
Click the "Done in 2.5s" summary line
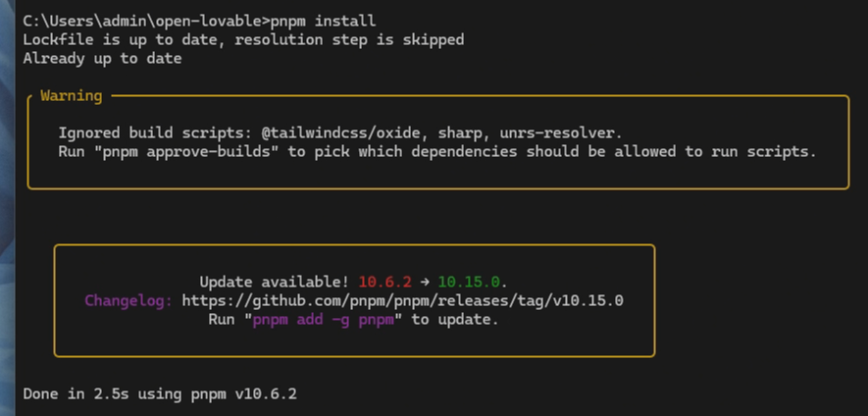(160, 393)
